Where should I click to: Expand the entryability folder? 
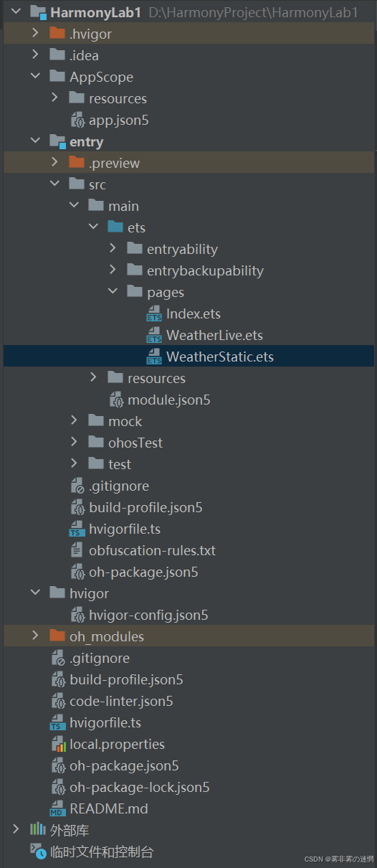tap(113, 249)
